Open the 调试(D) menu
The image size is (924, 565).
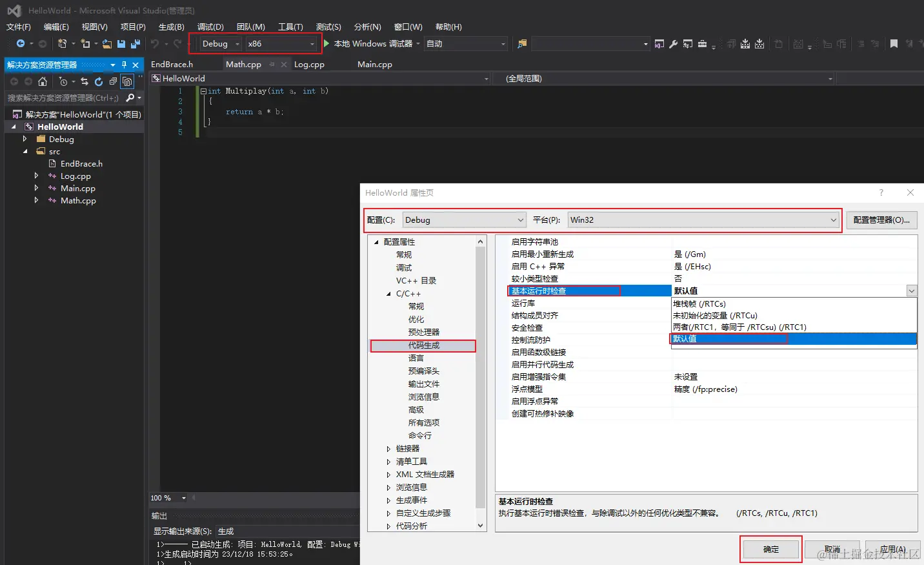[x=210, y=26]
